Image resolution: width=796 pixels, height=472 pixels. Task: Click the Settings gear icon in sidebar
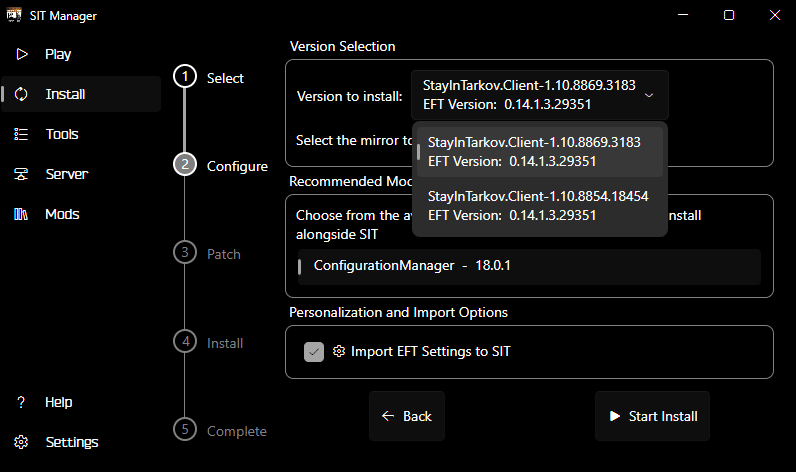[21, 442]
